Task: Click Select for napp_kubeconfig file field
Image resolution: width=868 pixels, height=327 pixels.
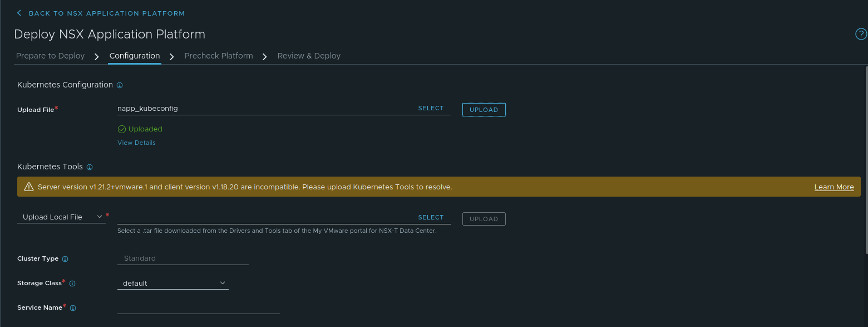Action: point(431,109)
